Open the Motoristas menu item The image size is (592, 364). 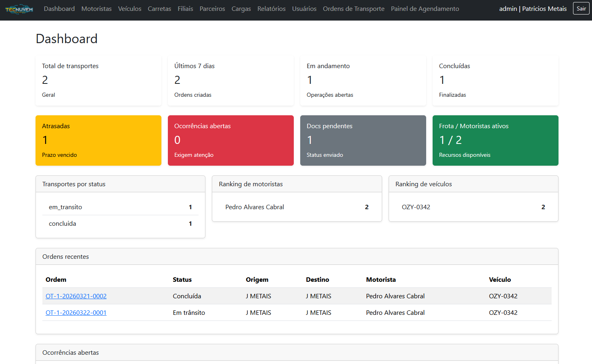(96, 9)
